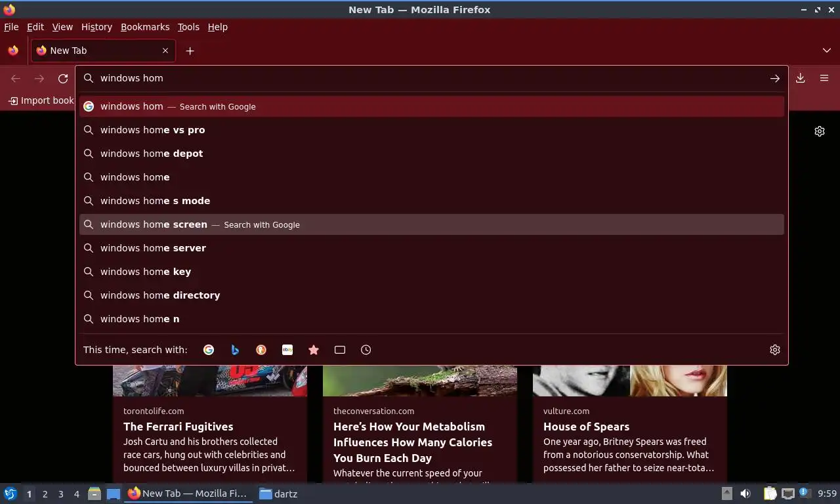
Task: Open the History menu
Action: (96, 27)
